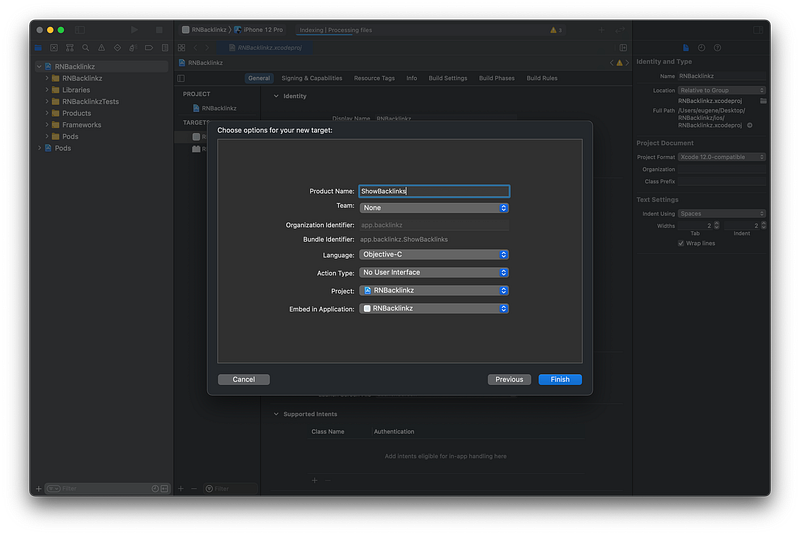This screenshot has height=535, width=800.
Task: Open the Team dropdown showing None
Action: click(x=435, y=208)
